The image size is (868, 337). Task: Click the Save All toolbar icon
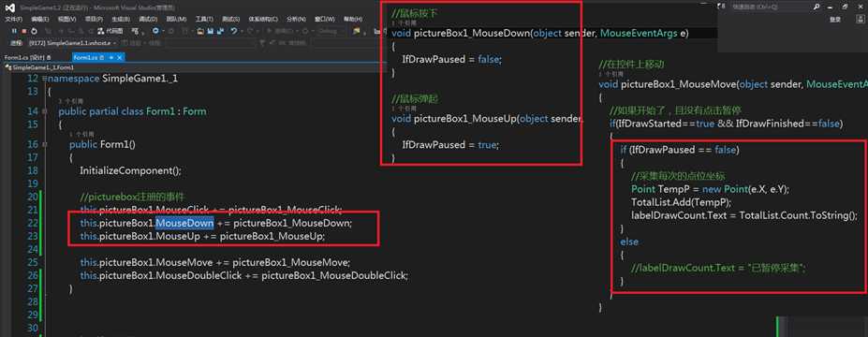(220, 31)
